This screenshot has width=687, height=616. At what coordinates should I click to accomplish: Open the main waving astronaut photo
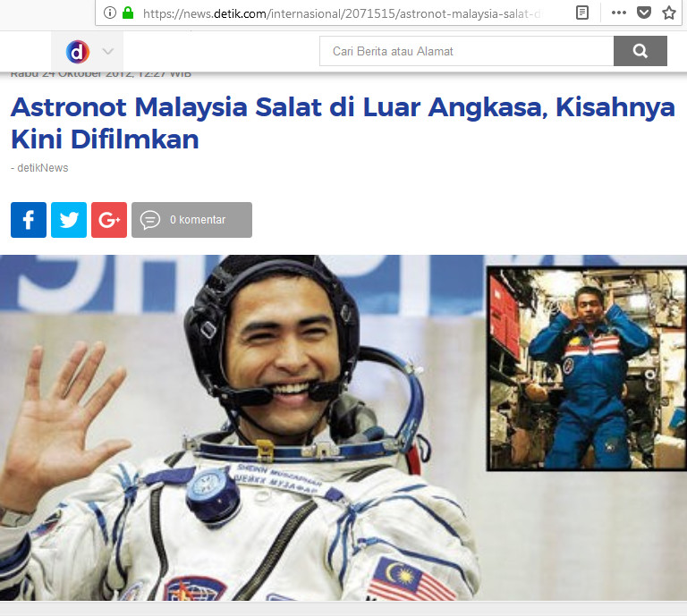(x=243, y=427)
